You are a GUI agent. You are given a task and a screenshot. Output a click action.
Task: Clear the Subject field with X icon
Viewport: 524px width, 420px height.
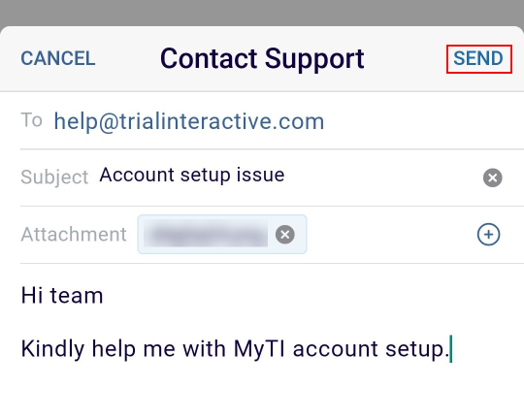click(x=492, y=178)
